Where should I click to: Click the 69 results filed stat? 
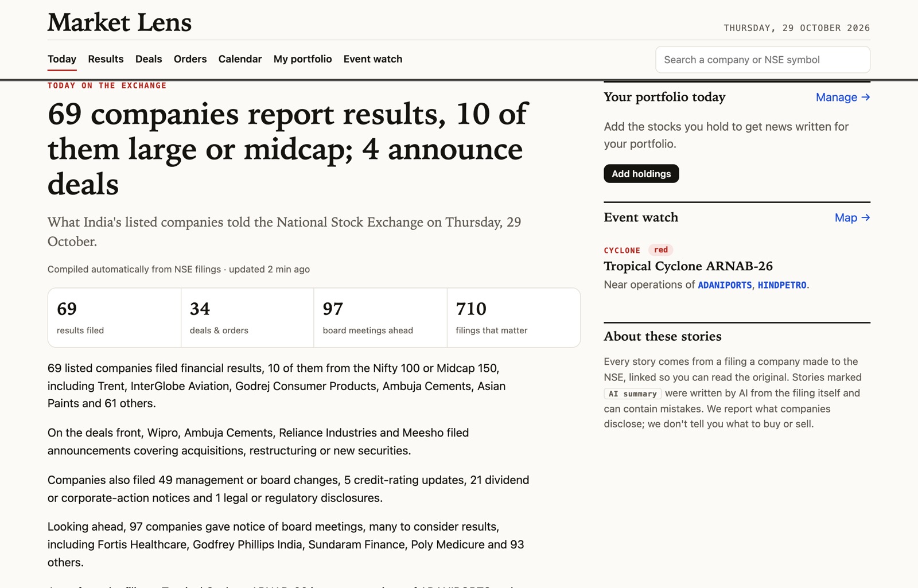click(114, 318)
